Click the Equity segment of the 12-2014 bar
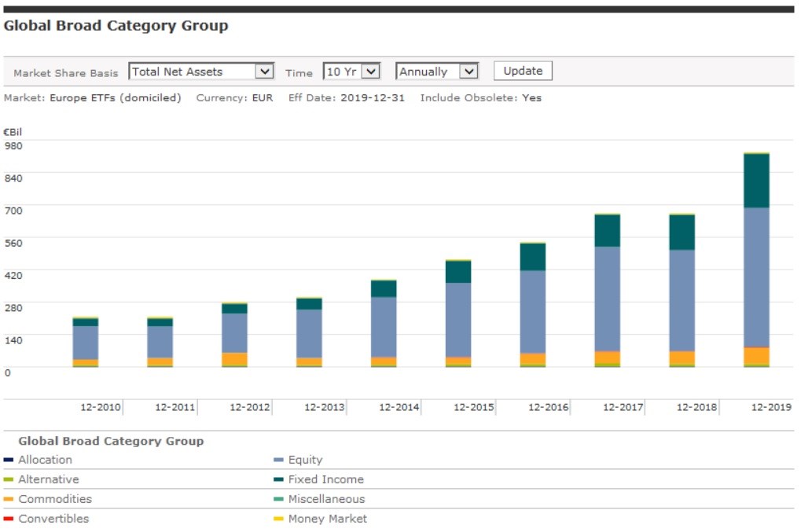 coord(384,327)
